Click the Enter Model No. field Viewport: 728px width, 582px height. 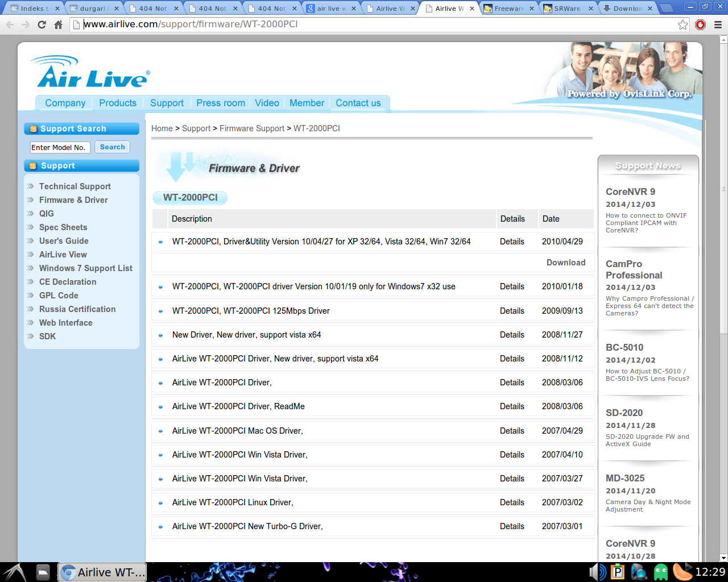coord(60,148)
